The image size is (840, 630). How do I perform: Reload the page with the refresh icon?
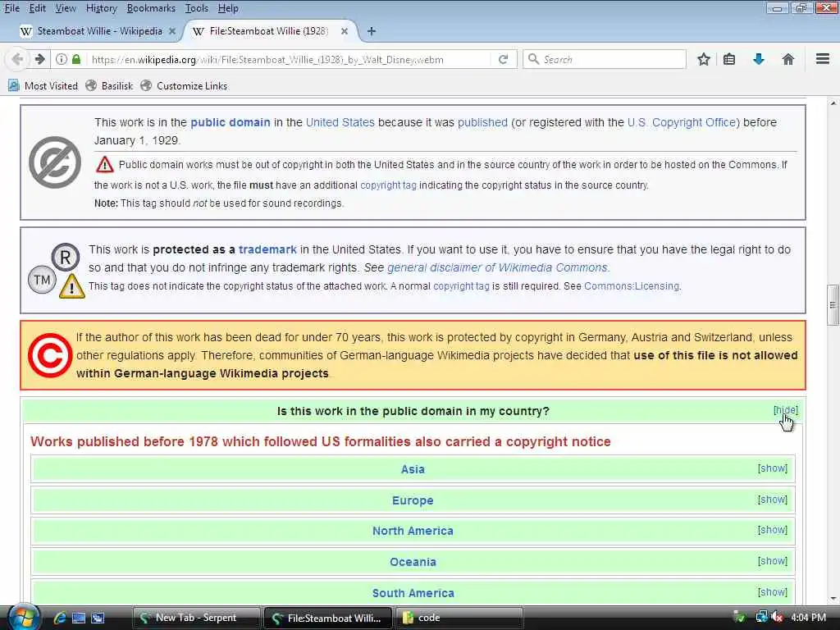pos(503,59)
